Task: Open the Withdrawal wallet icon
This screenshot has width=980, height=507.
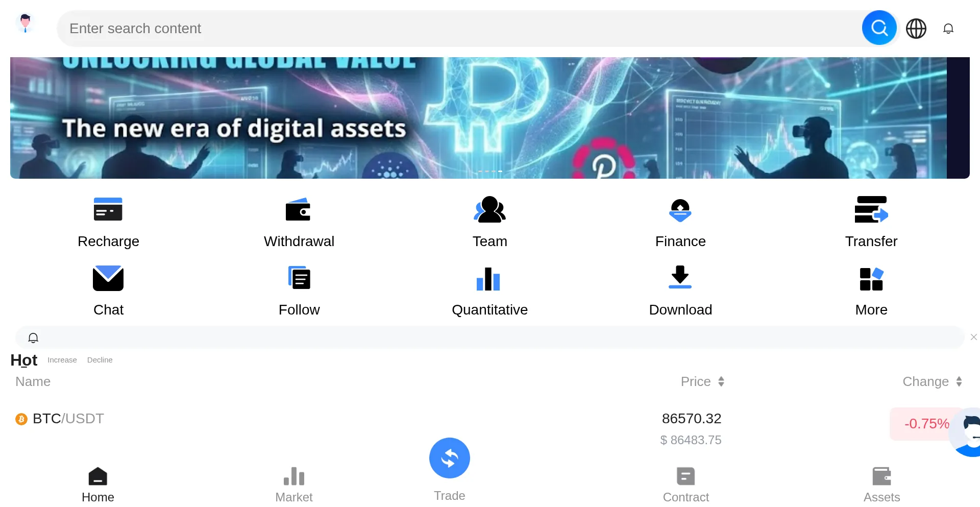Action: pyautogui.click(x=299, y=209)
